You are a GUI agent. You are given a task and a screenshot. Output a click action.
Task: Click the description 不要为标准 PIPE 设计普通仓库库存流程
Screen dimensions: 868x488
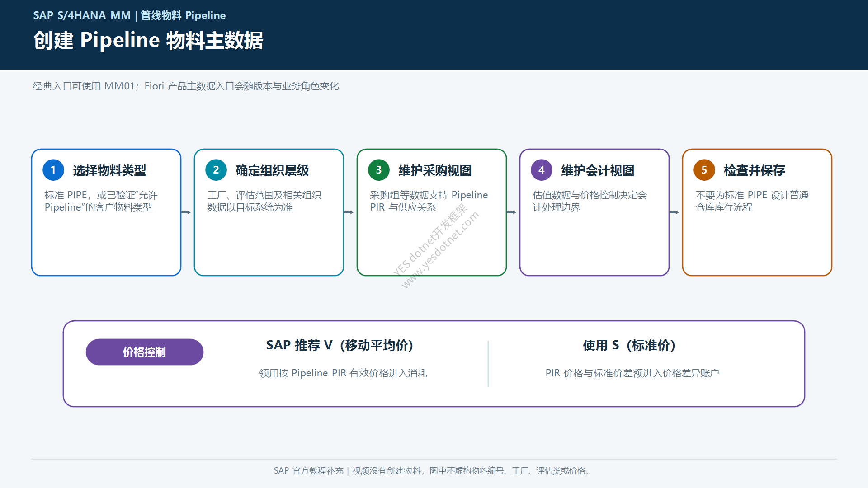[752, 201]
